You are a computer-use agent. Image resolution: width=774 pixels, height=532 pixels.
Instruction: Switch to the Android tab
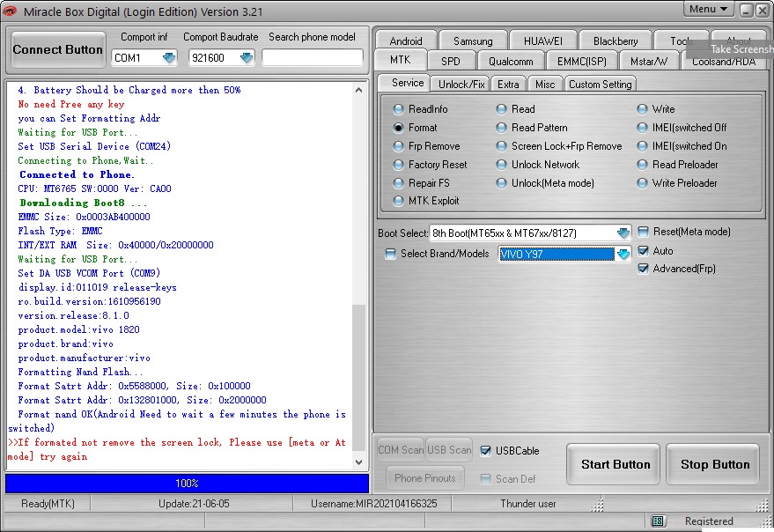(406, 41)
